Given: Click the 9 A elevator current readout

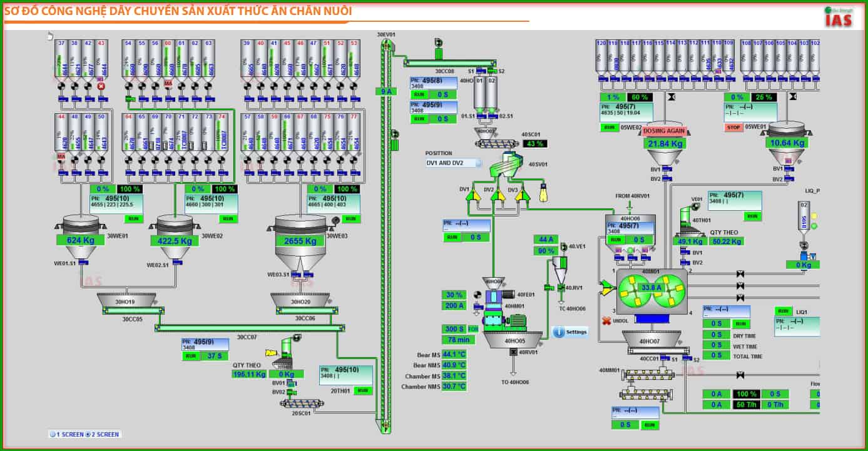Looking at the screenshot, I should (386, 91).
